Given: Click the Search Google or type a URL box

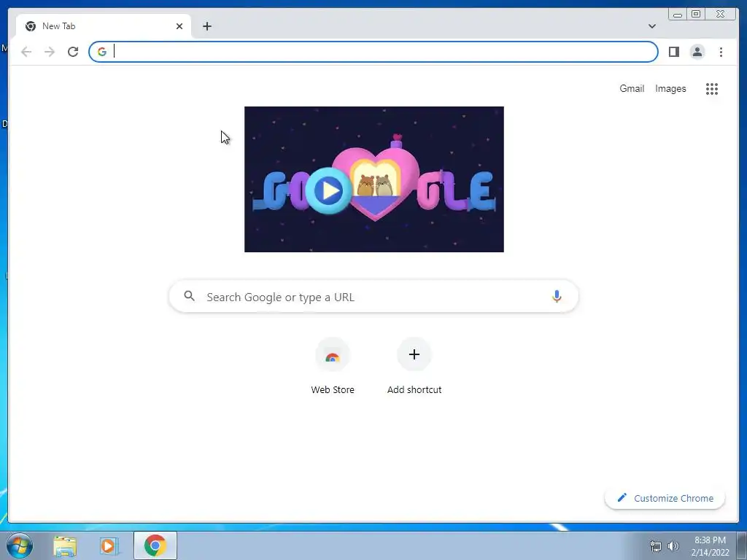Looking at the screenshot, I should 373,296.
